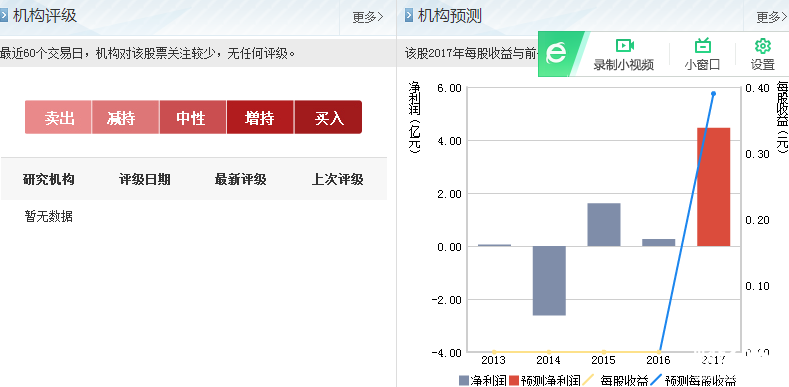Image resolution: width=789 pixels, height=387 pixels.
Task: Click the 60-day rating summary sentence
Action: tap(148, 53)
